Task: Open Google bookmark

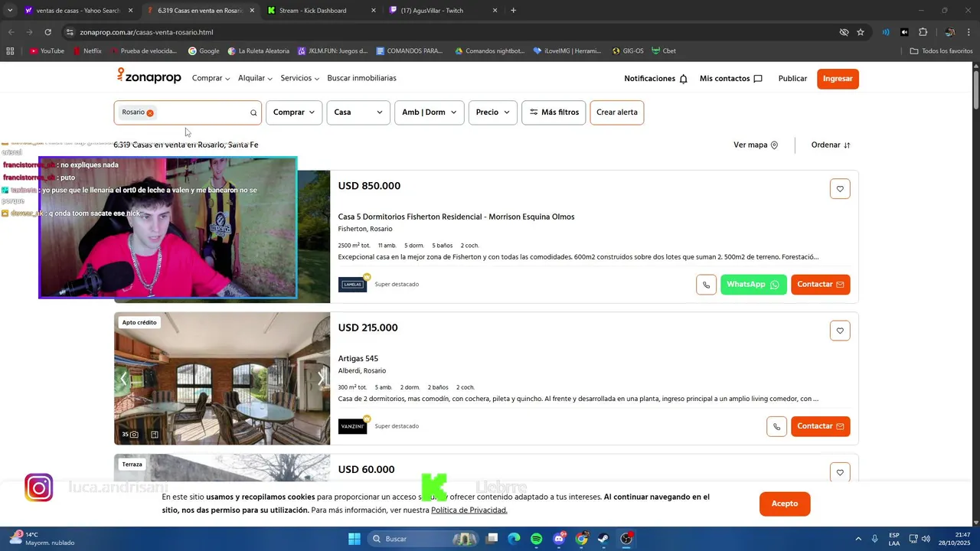Action: click(x=204, y=51)
